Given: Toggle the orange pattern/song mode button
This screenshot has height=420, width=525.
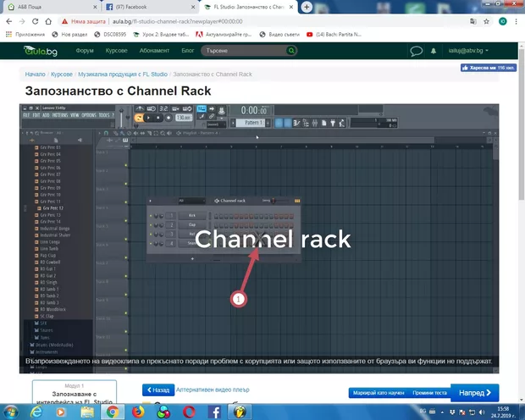Looking at the screenshot, I should tap(138, 118).
